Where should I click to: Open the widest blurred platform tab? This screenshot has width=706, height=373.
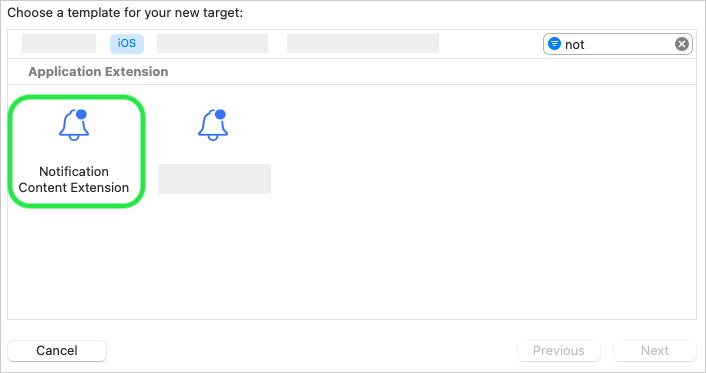tap(363, 44)
